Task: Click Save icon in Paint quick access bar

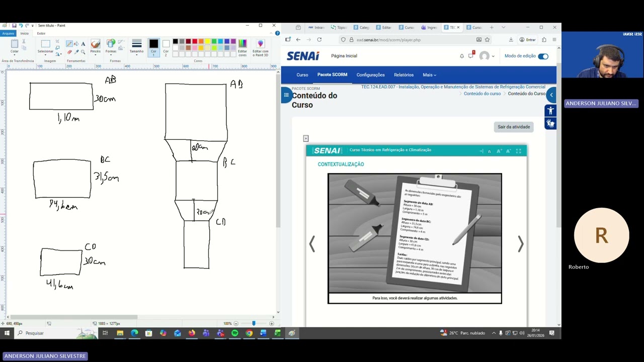Action: tap(14, 25)
